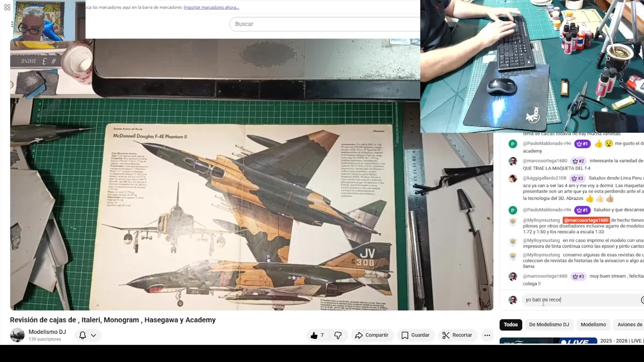Screen dimensions: 644x362
Task: Click crown #1 badge next to 'me gusto el de'
Action: 582,144
